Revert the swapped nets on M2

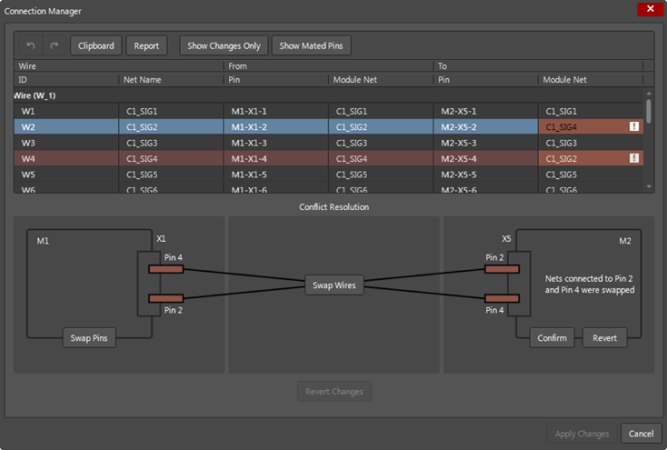[x=604, y=338]
